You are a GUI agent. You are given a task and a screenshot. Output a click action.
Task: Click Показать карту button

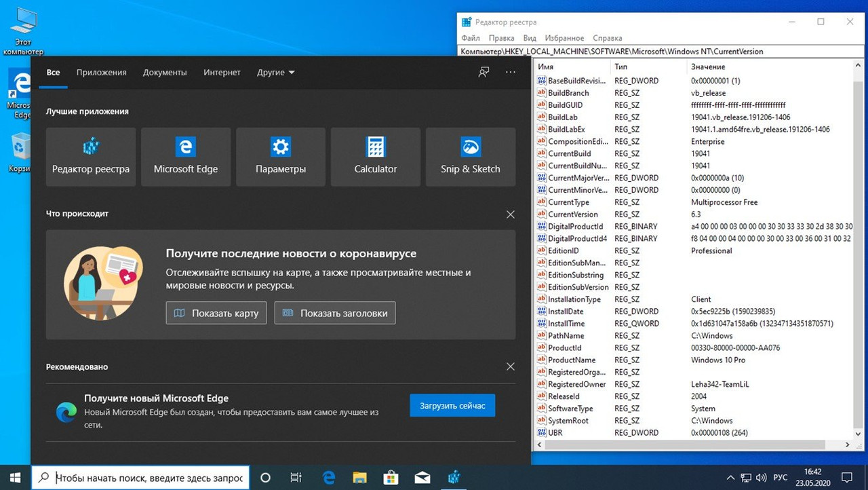pyautogui.click(x=216, y=313)
